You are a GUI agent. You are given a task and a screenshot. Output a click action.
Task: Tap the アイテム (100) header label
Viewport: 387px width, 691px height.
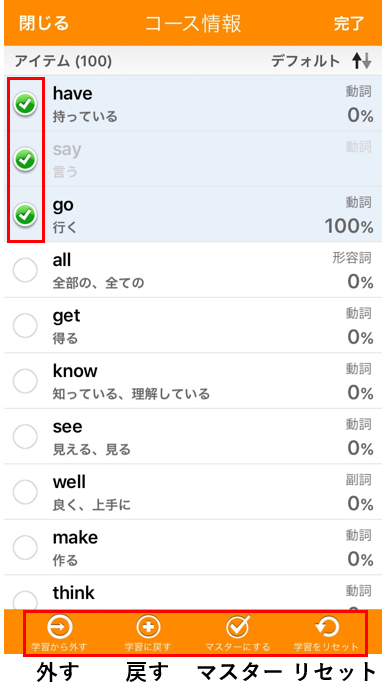pyautogui.click(x=63, y=61)
